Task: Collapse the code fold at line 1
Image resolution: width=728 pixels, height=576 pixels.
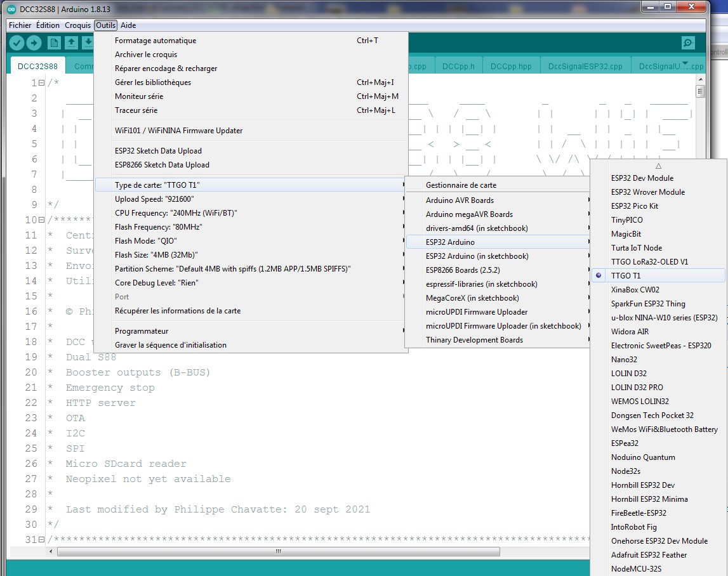Action: 42,83
